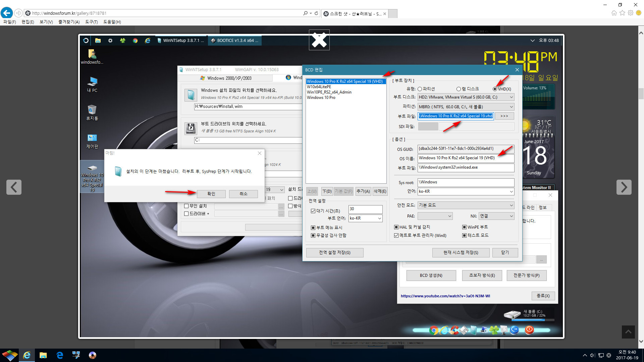644x362 pixels.
Task: Open the browser Home icon
Action: click(614, 13)
